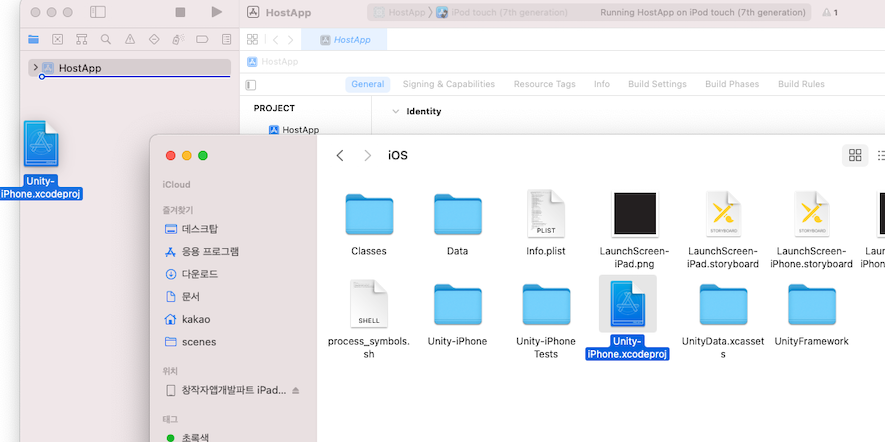Switch to Resource Tags tab
The width and height of the screenshot is (885, 442).
[x=545, y=84]
